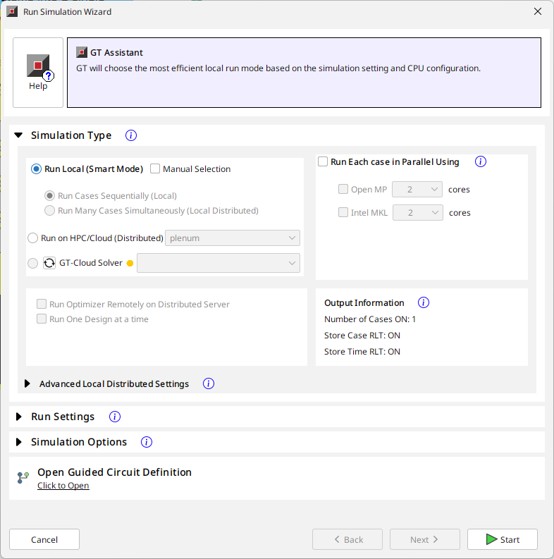Click info icon next to Simulation Type
Screen dimensions: 554x559
coord(131,135)
